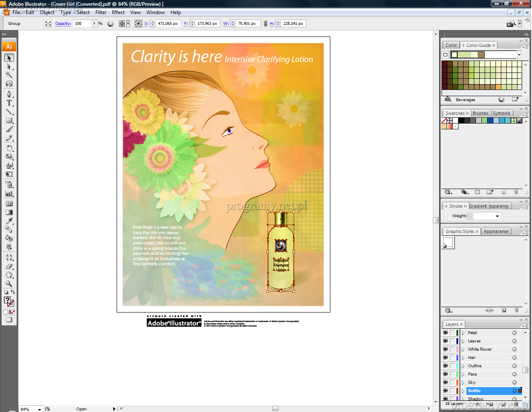Open the stroke Weight dropdown

click(x=497, y=216)
